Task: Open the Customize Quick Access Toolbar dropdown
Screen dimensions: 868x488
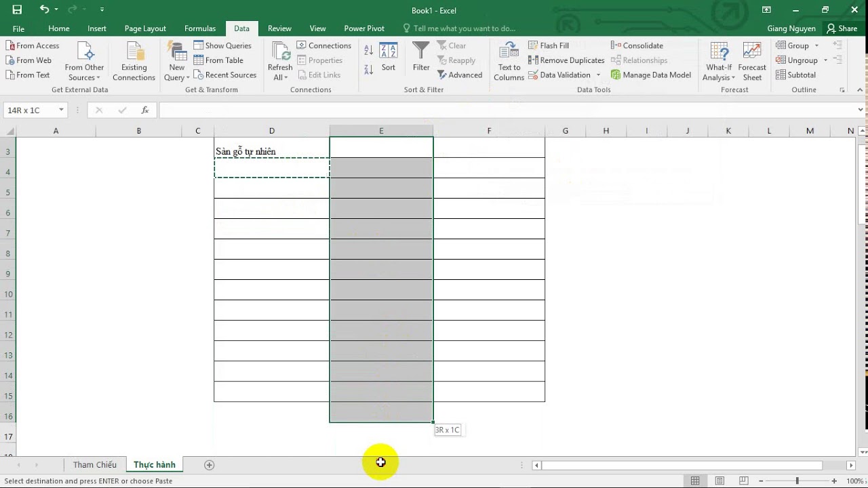Action: 102,9
